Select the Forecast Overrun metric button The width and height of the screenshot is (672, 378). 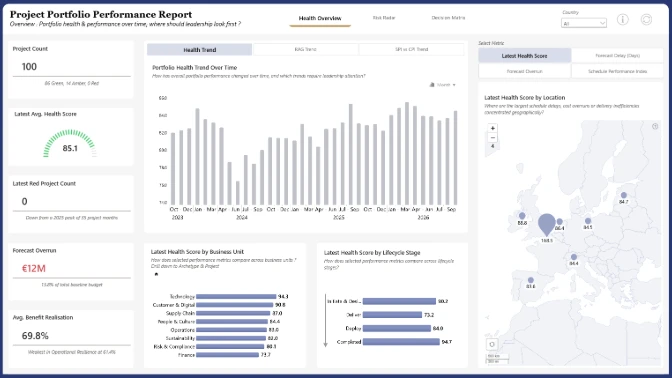525,71
